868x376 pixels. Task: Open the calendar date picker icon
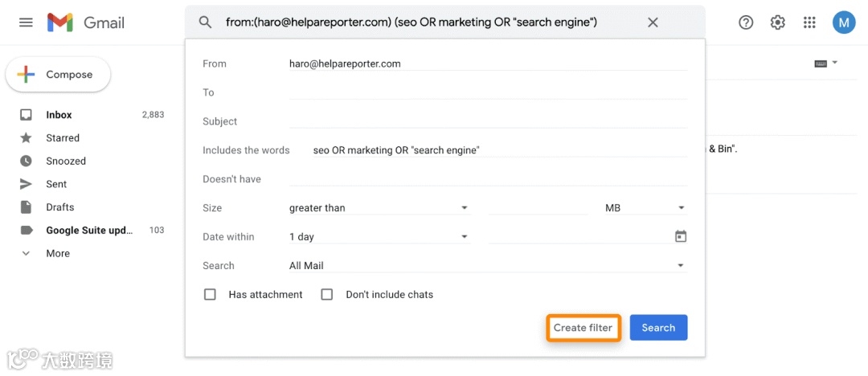[680, 236]
